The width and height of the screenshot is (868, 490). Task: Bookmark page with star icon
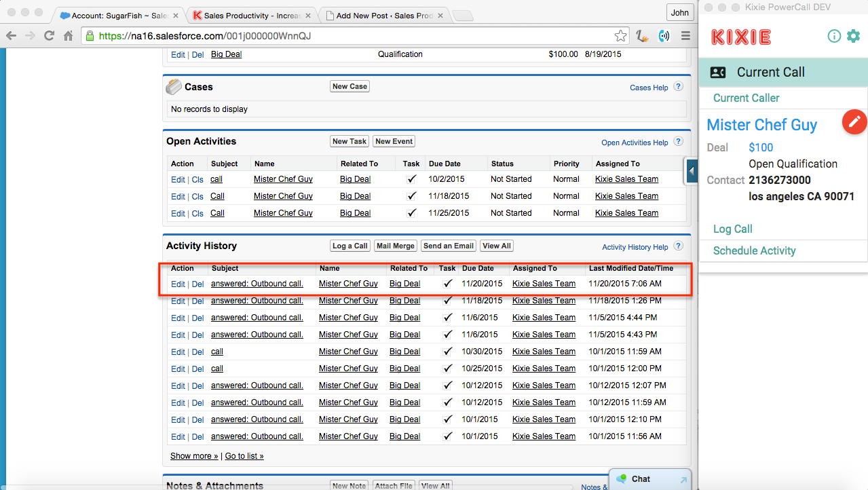click(x=620, y=36)
